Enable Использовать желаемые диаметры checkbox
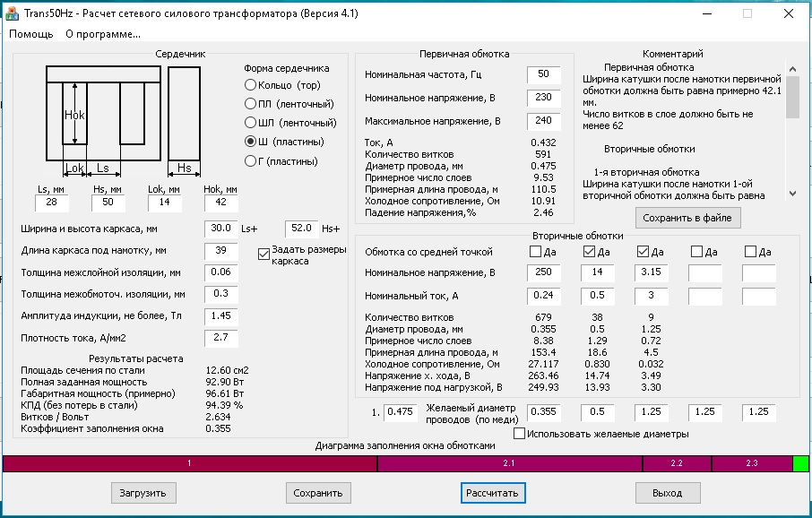Viewport: 812px width, 518px height. (520, 434)
